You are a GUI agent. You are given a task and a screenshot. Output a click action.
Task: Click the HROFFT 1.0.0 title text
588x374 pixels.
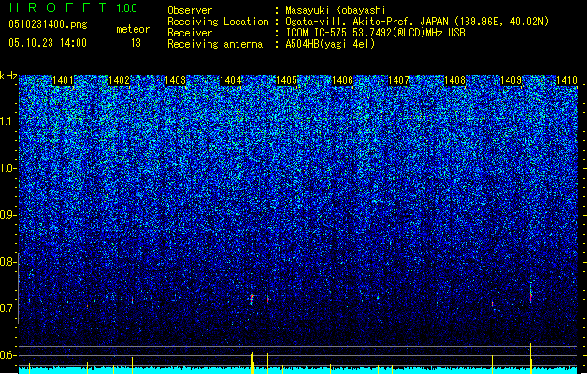[74, 7]
